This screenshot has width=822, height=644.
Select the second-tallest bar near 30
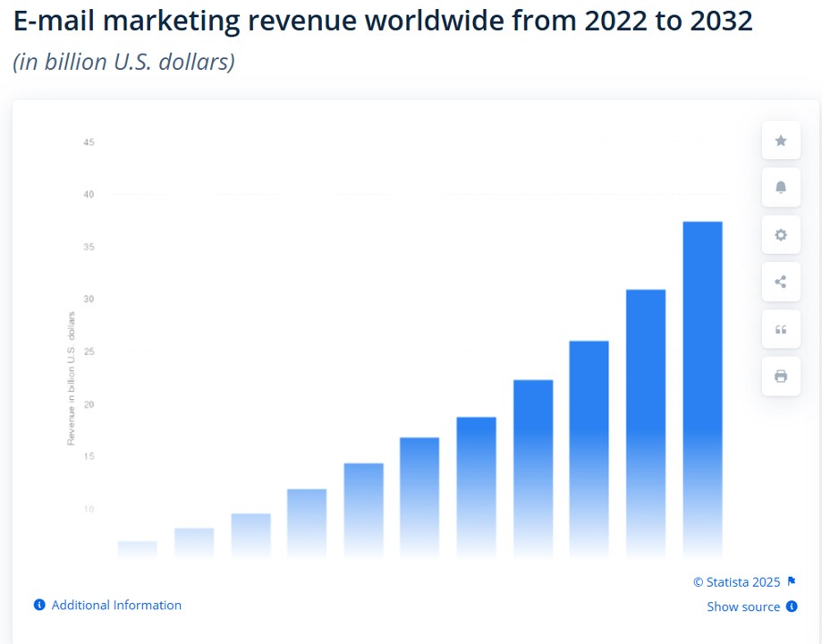[646, 423]
